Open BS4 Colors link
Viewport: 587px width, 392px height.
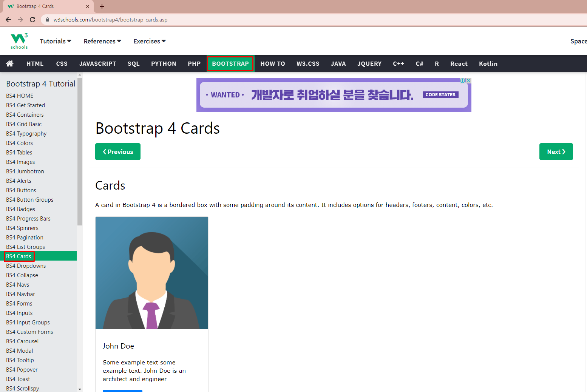pyautogui.click(x=19, y=143)
